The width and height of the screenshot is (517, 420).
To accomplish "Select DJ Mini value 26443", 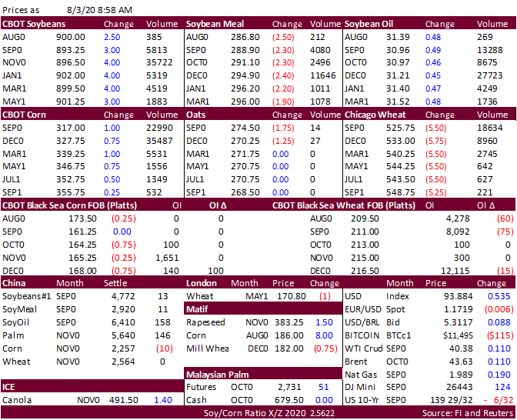I will pos(459,387).
